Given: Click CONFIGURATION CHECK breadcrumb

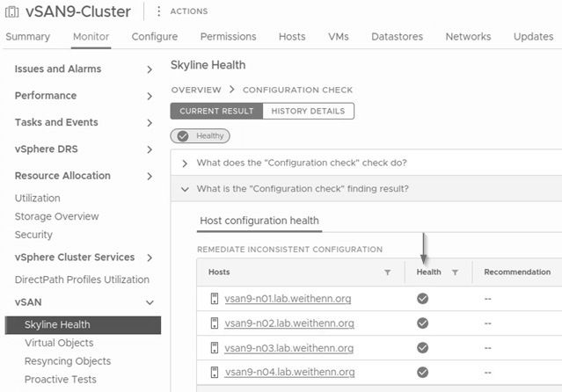Looking at the screenshot, I should point(297,90).
